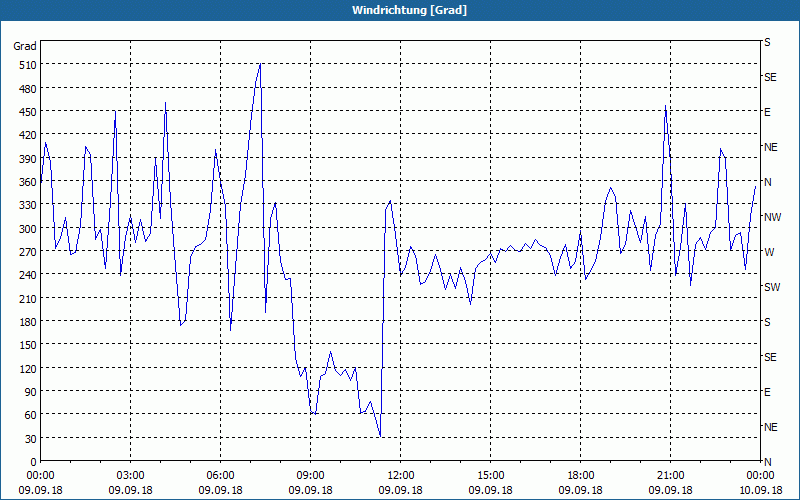The image size is (800, 500).
Task: Click the 21:00 time axis label
Action: click(670, 476)
